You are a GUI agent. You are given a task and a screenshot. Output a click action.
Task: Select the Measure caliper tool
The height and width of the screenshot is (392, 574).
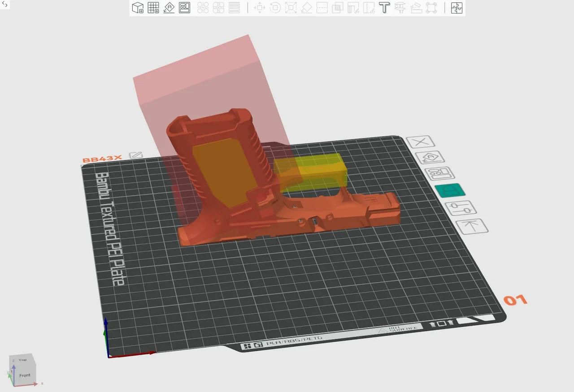400,8
